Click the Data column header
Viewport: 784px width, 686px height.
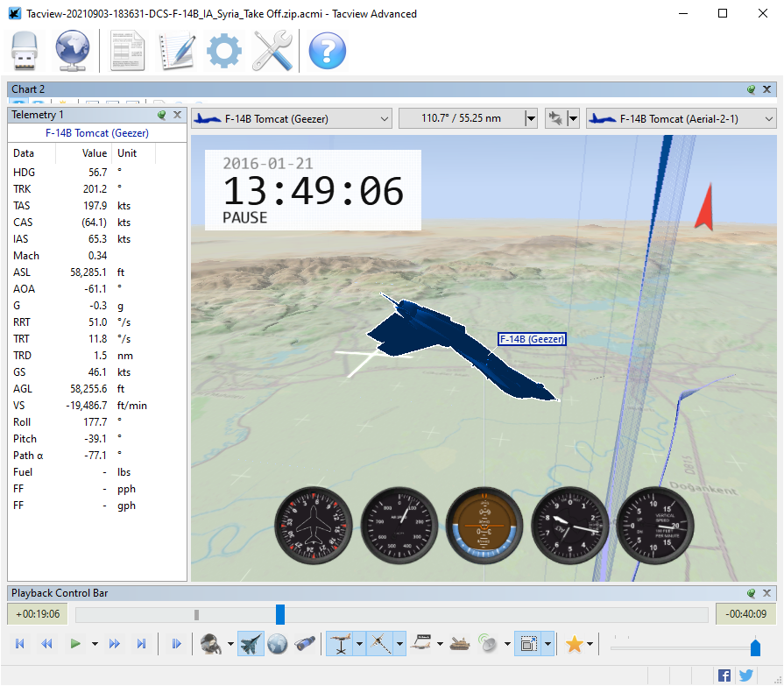tap(32, 153)
